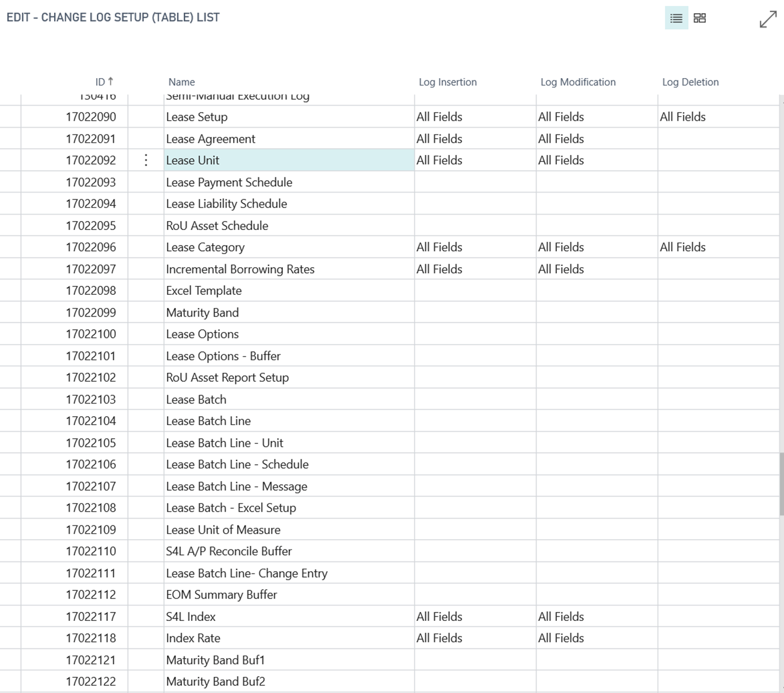
Task: Select the Lease Category name cell
Action: [289, 247]
